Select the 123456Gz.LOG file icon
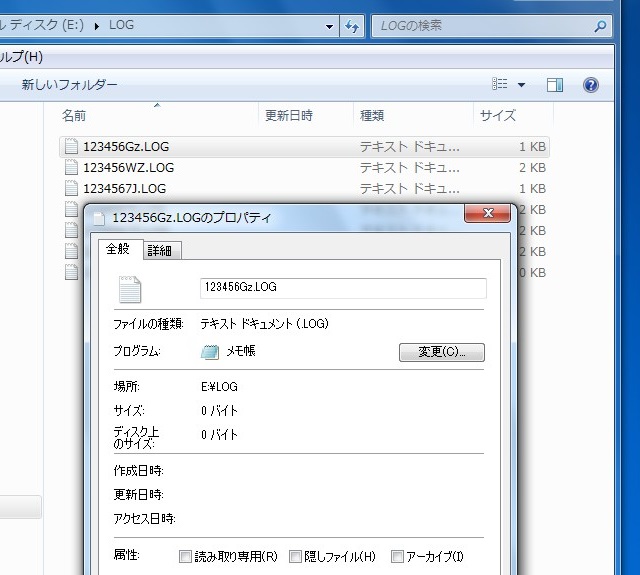 coord(71,147)
